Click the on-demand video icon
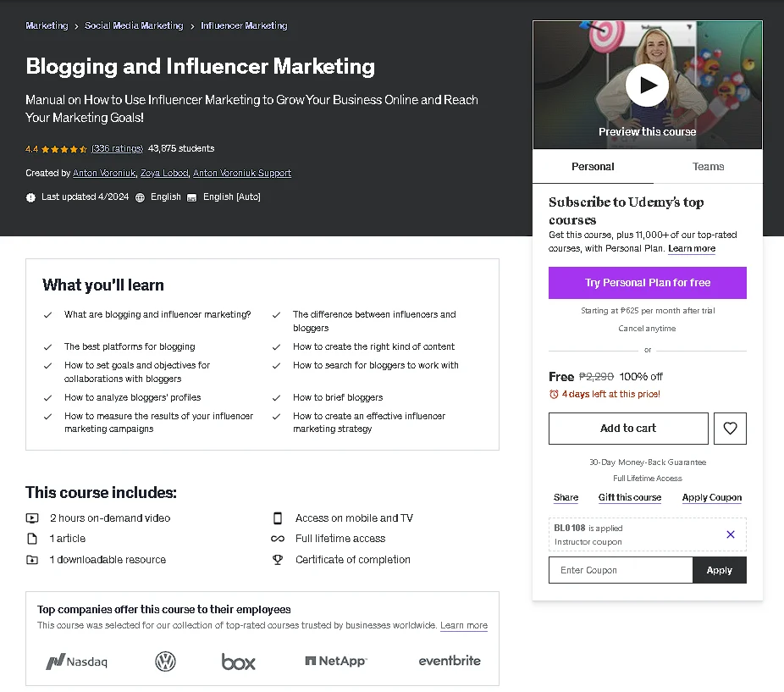 coord(32,518)
